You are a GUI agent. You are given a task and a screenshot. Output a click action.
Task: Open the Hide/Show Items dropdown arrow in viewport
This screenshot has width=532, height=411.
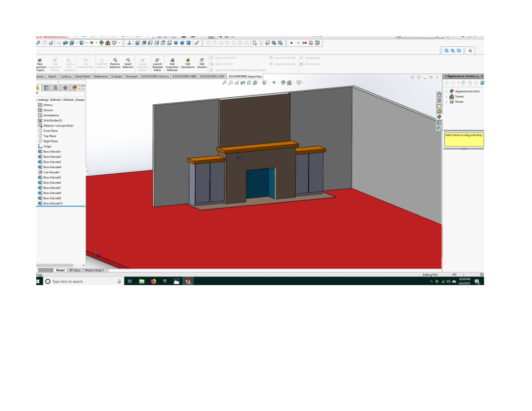(278, 83)
